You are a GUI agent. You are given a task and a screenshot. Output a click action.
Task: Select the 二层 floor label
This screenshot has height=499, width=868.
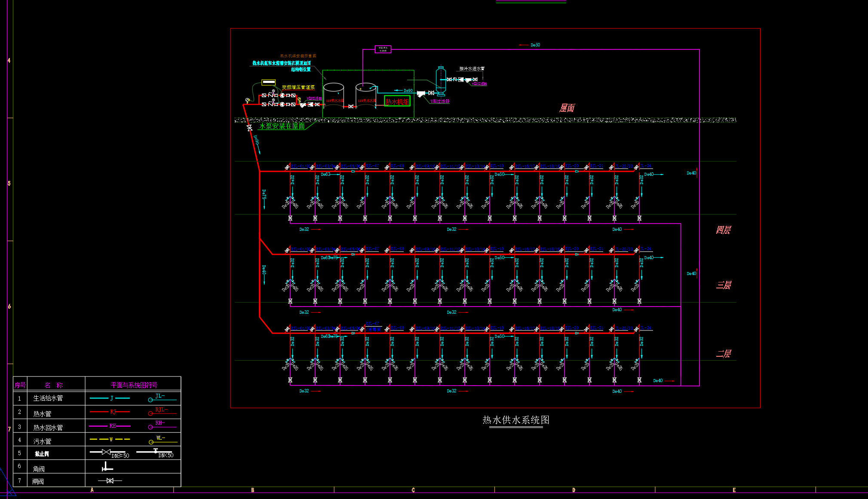coord(723,354)
